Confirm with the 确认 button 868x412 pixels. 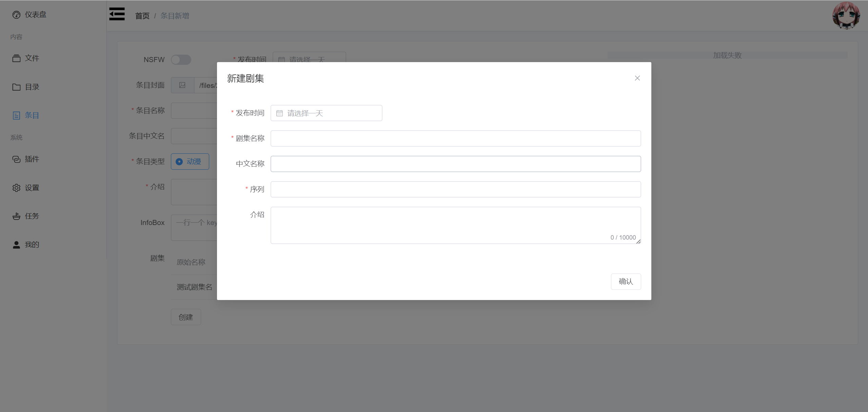coord(626,282)
